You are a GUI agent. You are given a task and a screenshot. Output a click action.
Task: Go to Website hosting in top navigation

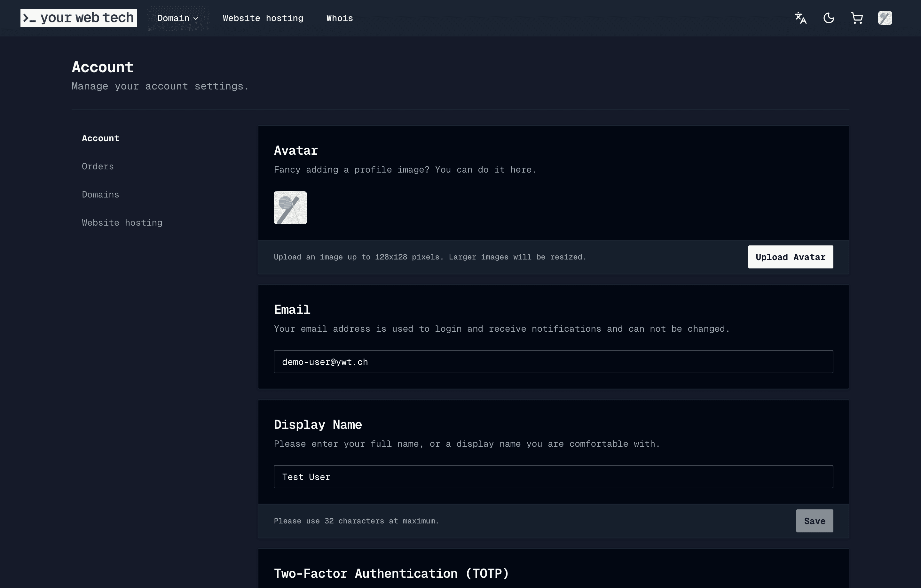click(263, 18)
